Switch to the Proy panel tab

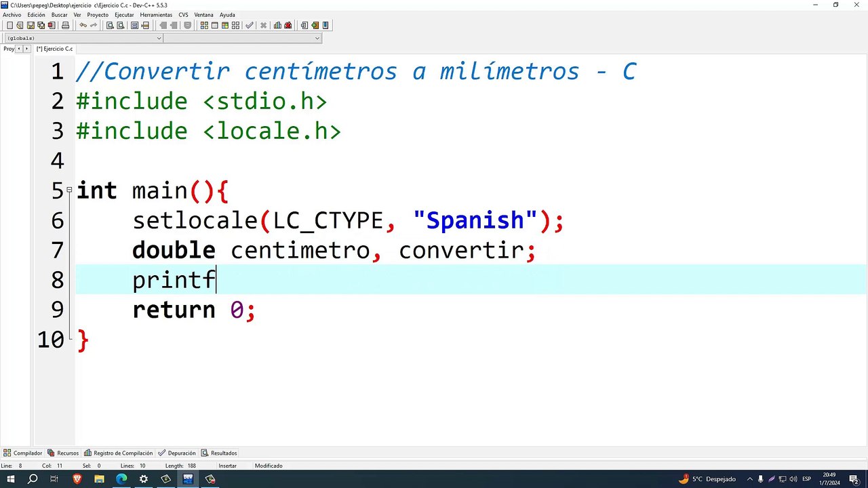pyautogui.click(x=9, y=49)
